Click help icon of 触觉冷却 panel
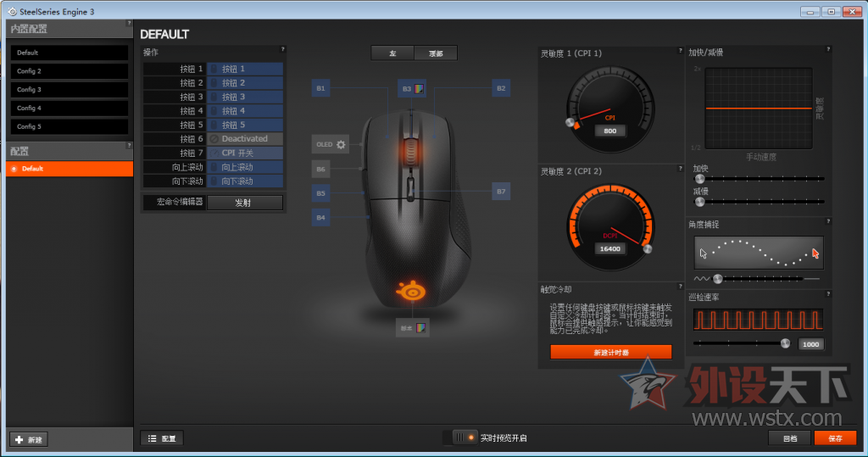Viewport: 868px width, 457px height. (x=681, y=287)
